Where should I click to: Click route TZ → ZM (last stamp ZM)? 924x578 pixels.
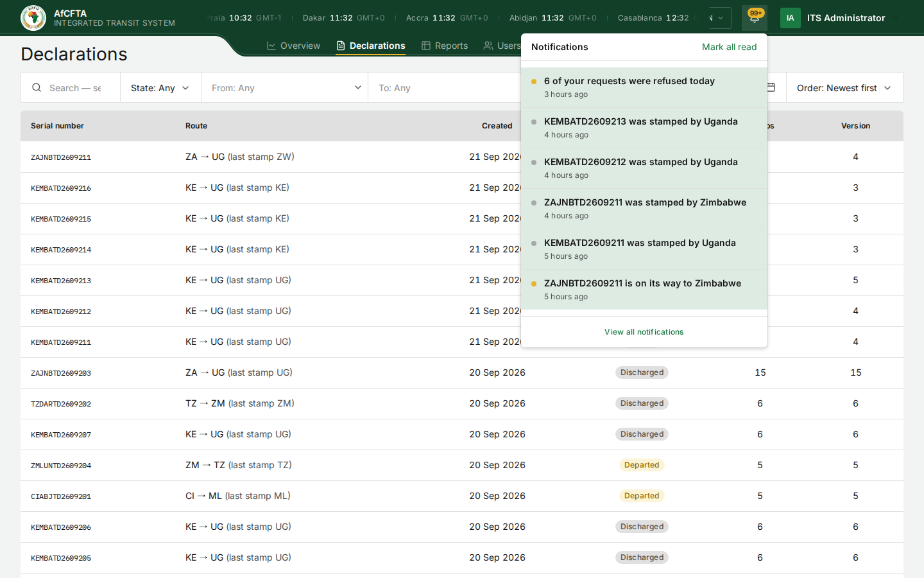click(x=240, y=403)
